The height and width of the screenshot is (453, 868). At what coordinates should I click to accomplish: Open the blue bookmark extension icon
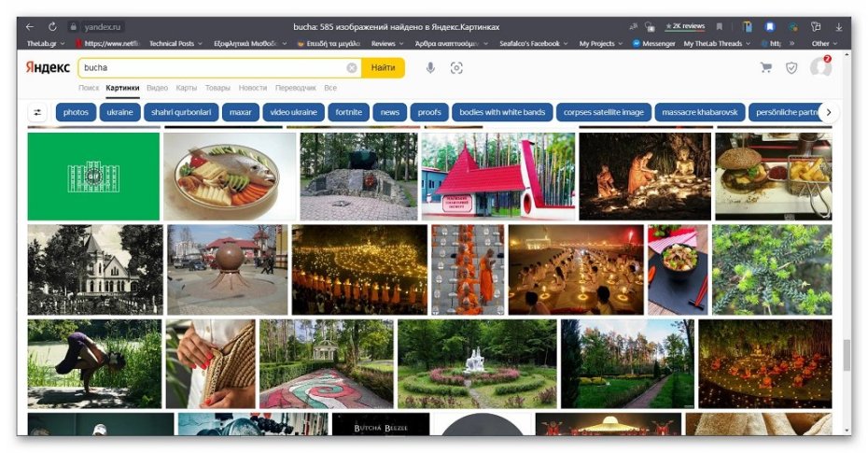click(769, 26)
